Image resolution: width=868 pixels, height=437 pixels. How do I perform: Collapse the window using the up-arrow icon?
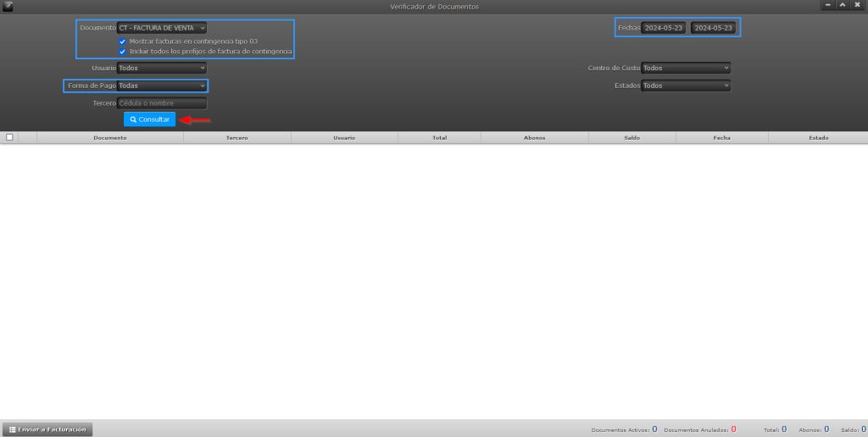tap(843, 5)
